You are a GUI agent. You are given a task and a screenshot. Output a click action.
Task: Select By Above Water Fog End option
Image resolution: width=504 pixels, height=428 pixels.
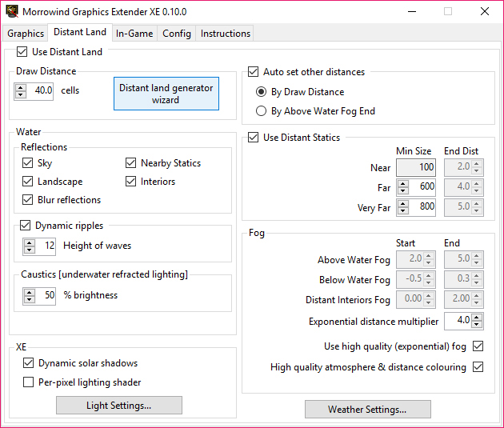[x=261, y=111]
